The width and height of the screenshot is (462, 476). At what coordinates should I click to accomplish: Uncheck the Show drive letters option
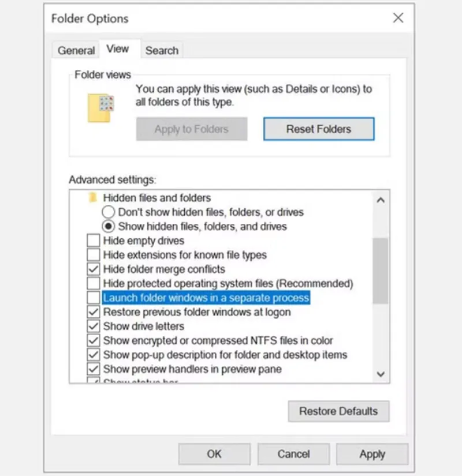point(94,326)
